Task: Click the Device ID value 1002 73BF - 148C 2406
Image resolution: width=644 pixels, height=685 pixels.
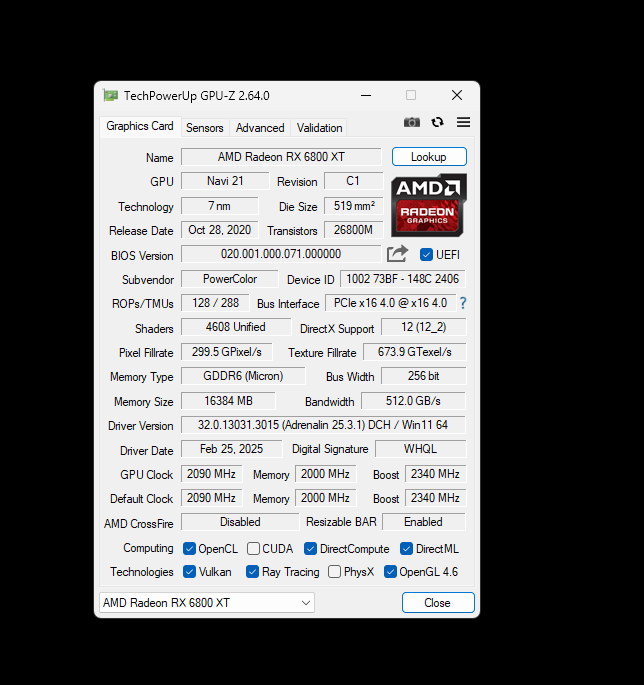Action: point(403,279)
